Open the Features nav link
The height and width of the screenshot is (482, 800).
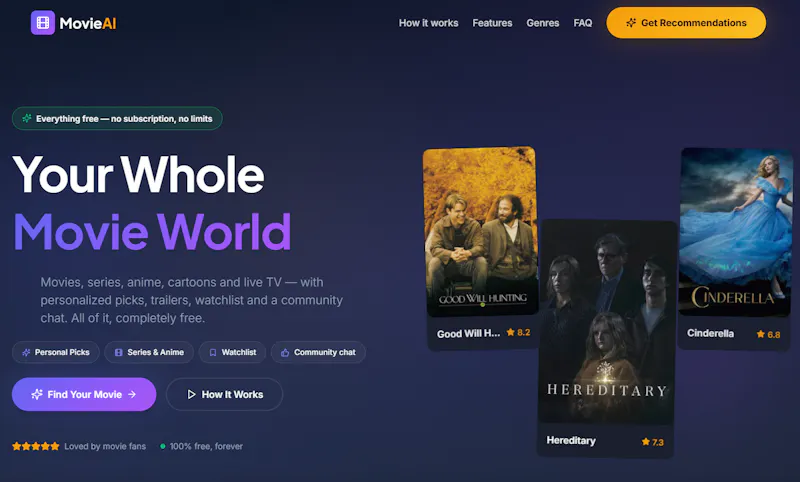coord(492,23)
